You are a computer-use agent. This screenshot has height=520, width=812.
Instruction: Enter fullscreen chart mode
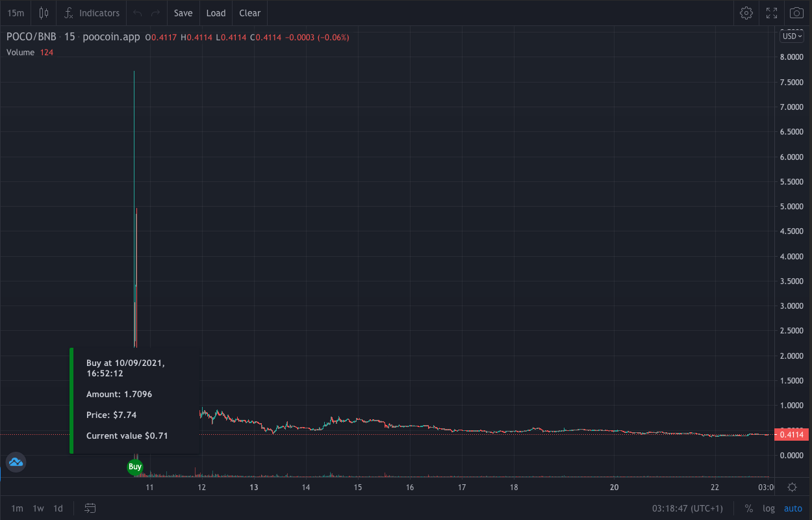coord(772,13)
